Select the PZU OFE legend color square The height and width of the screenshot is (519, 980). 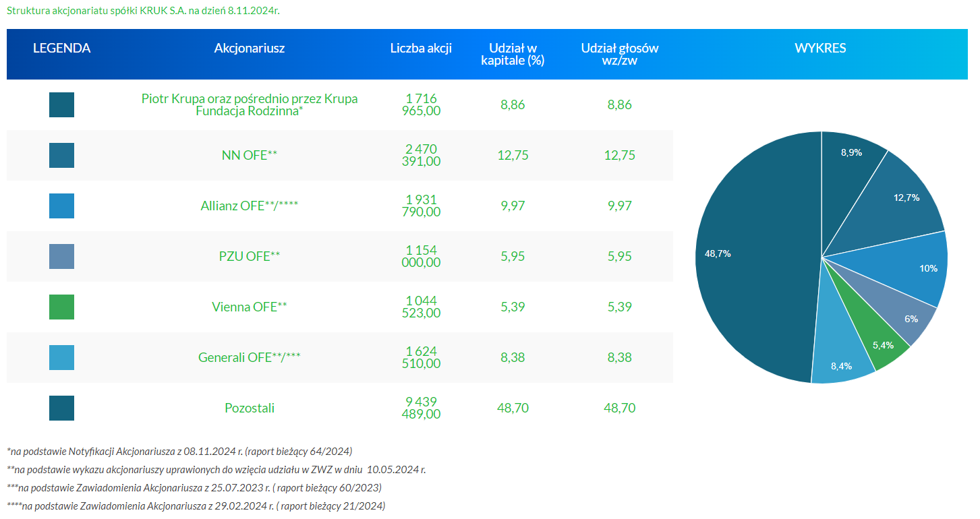(x=61, y=256)
